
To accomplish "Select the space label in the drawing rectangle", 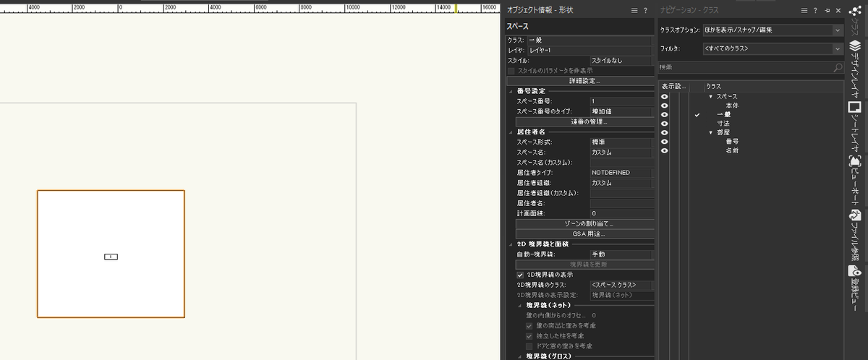I will click(111, 257).
